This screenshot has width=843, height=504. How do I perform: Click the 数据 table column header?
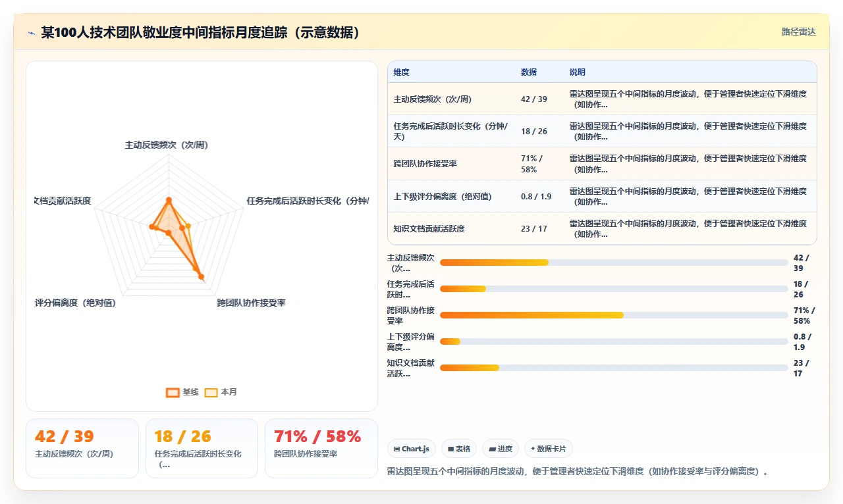click(x=529, y=72)
